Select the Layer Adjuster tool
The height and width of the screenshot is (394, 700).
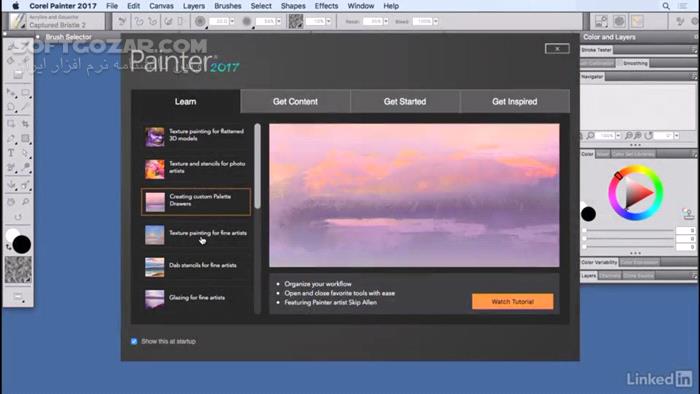tap(12, 93)
